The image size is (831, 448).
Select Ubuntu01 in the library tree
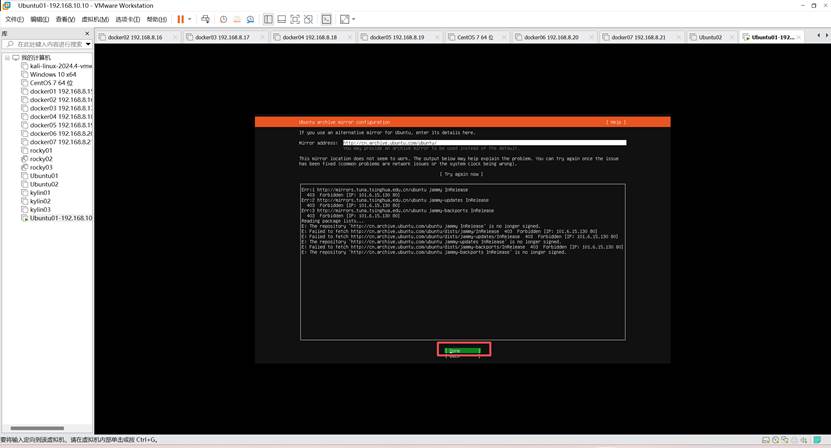pyautogui.click(x=40, y=175)
